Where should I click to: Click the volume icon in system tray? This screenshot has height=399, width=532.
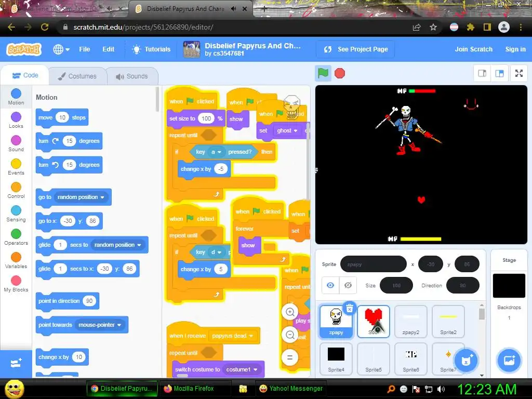tap(441, 389)
